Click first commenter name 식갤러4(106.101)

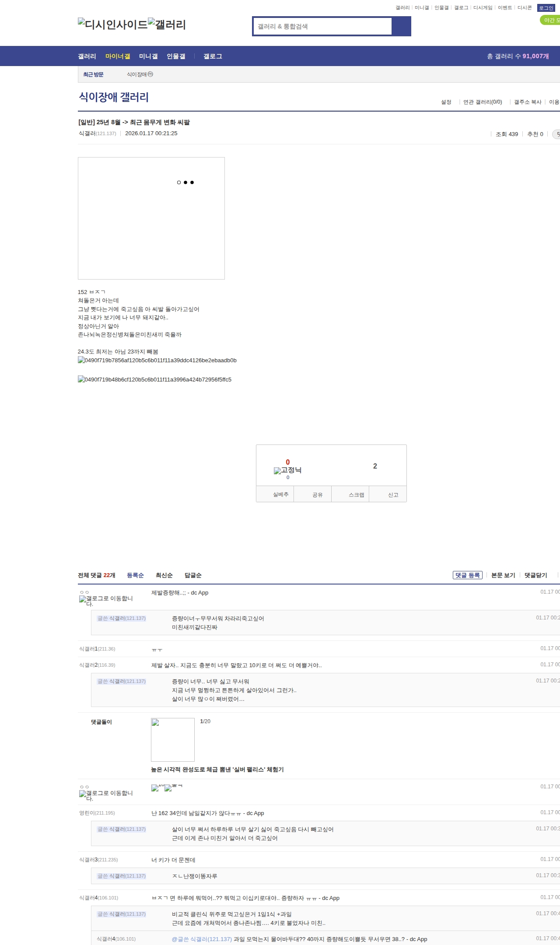tap(98, 898)
